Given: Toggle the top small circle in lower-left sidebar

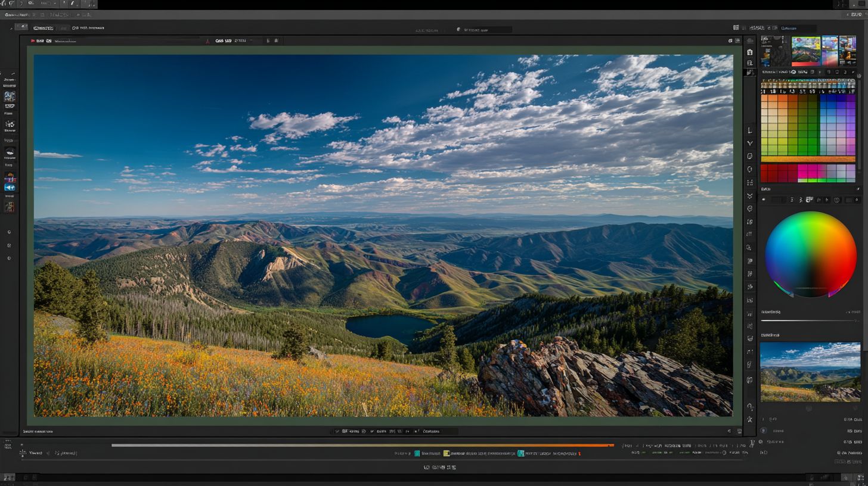Looking at the screenshot, I should click(x=9, y=232).
